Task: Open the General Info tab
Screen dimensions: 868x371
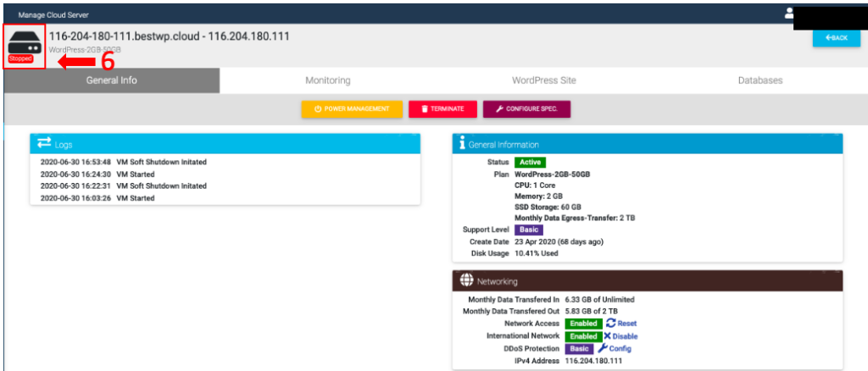Action: [111, 80]
